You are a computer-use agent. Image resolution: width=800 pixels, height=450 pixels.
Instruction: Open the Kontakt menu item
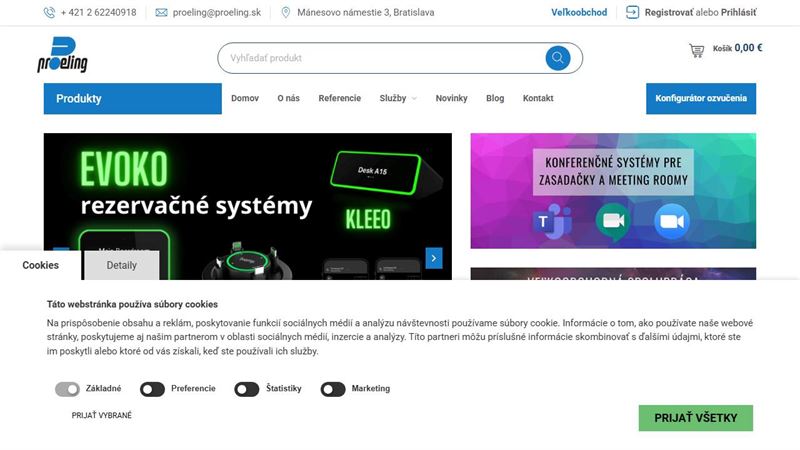point(538,98)
